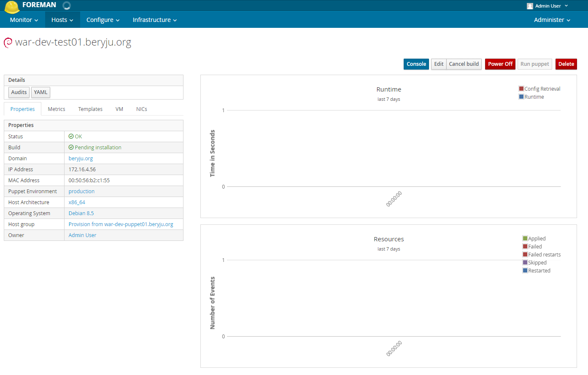588x375 pixels.
Task: Open the Admin User owner link
Action: coord(82,235)
